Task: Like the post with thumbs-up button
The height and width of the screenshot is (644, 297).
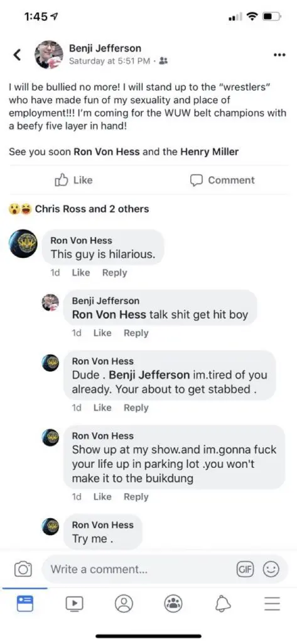Action: pyautogui.click(x=74, y=180)
